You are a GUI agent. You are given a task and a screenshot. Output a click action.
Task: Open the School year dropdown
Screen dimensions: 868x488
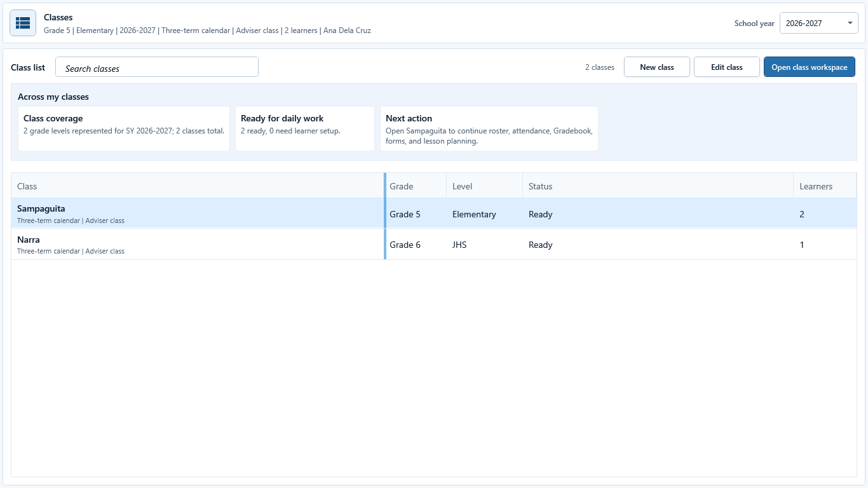pyautogui.click(x=818, y=23)
